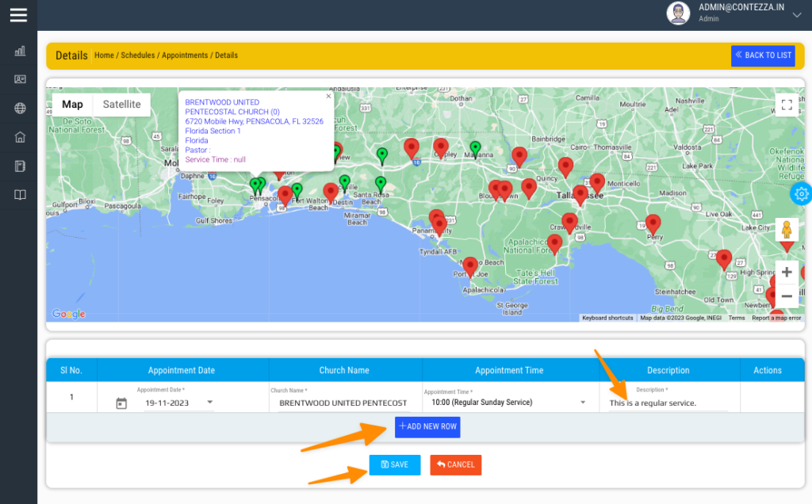Click the Church Name column header

coord(344,371)
